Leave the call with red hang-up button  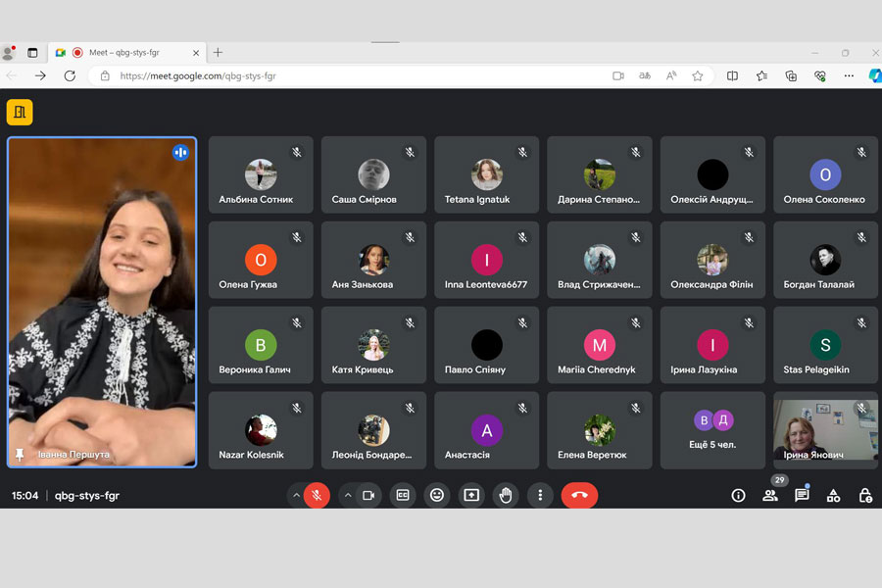pos(579,495)
